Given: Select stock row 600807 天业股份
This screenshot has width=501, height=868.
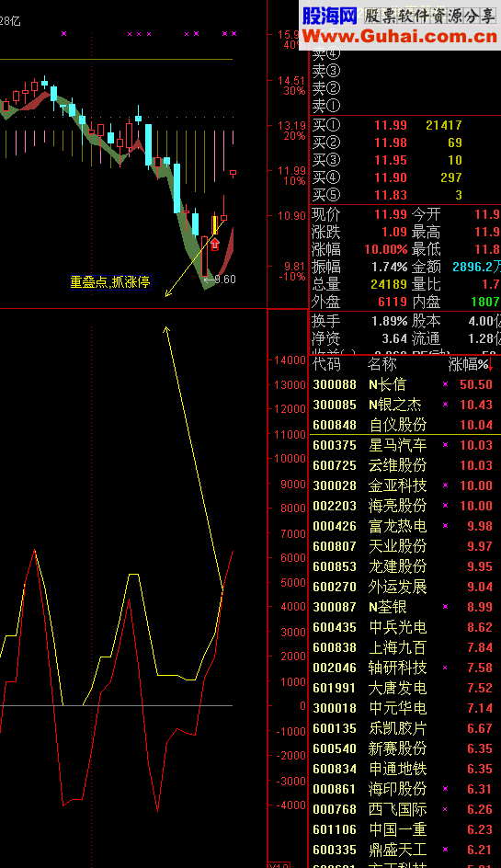Looking at the screenshot, I should [x=404, y=546].
